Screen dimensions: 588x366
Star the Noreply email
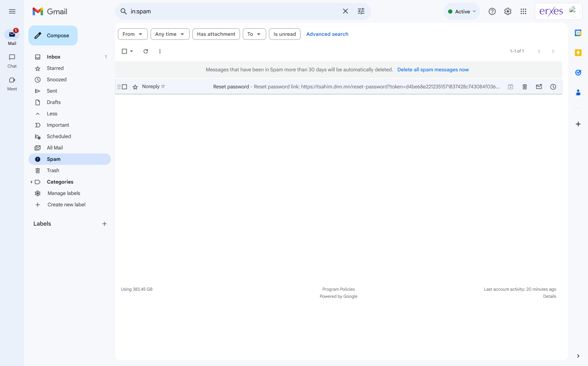(x=135, y=87)
